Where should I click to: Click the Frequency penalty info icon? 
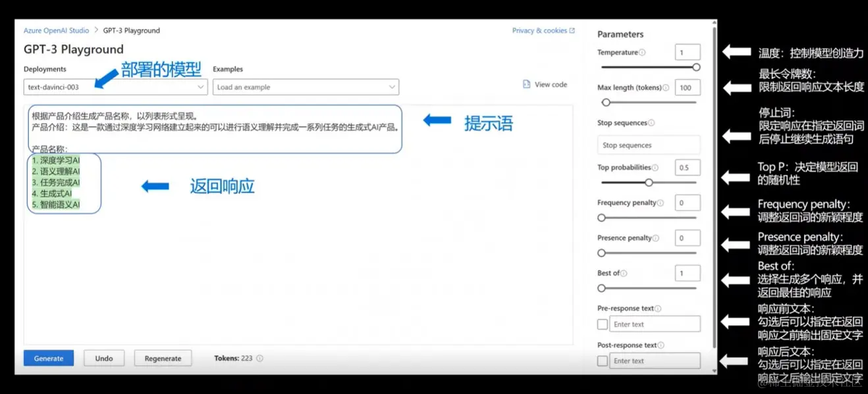click(x=661, y=203)
